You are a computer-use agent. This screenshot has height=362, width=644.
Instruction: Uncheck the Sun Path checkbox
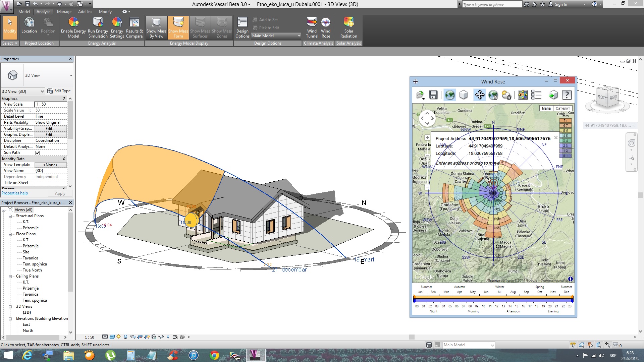pos(38,153)
